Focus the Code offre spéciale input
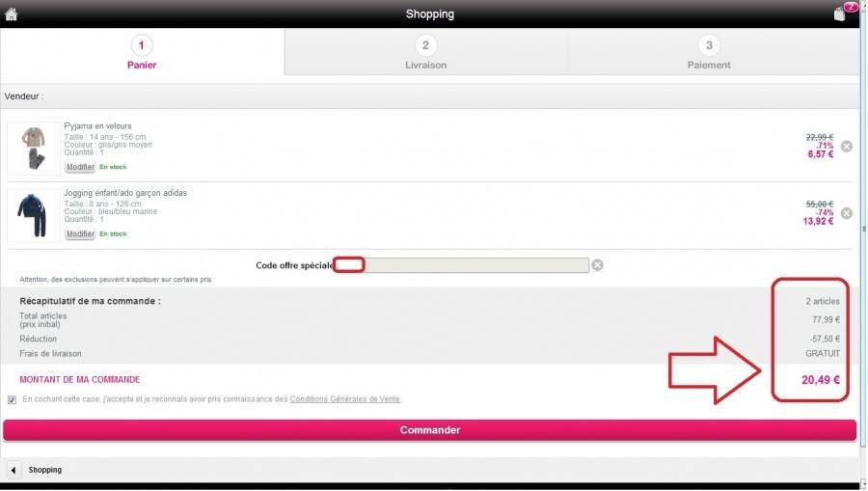The width and height of the screenshot is (868, 491). click(x=462, y=265)
